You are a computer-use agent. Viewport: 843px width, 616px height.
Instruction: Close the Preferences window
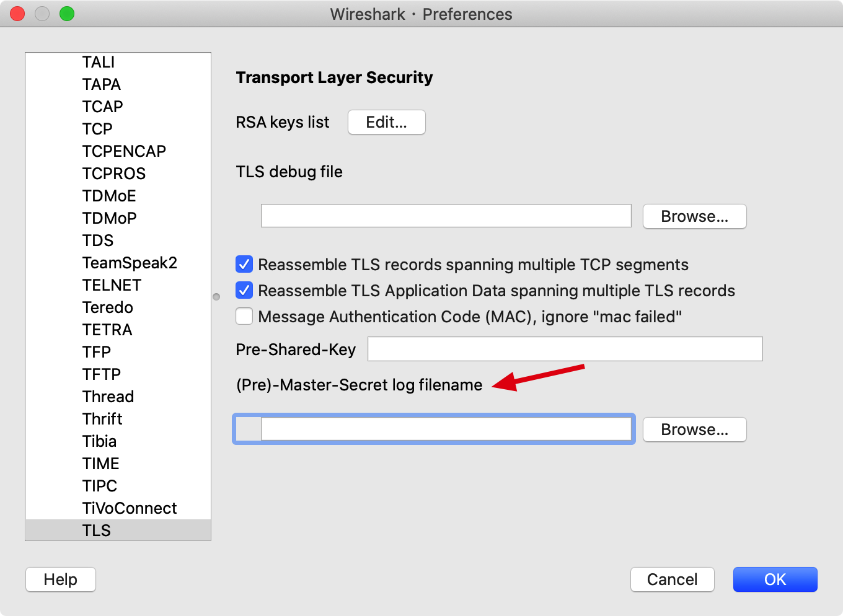pyautogui.click(x=17, y=14)
